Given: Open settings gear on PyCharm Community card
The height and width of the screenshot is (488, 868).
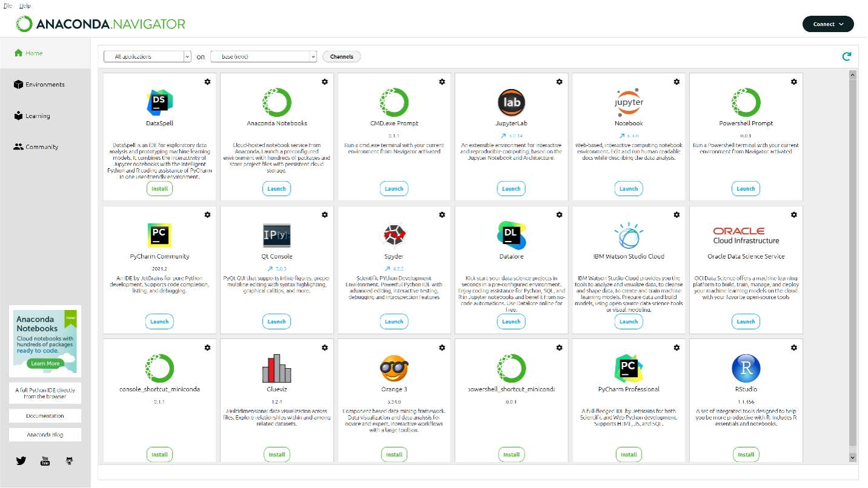Looking at the screenshot, I should tap(208, 214).
